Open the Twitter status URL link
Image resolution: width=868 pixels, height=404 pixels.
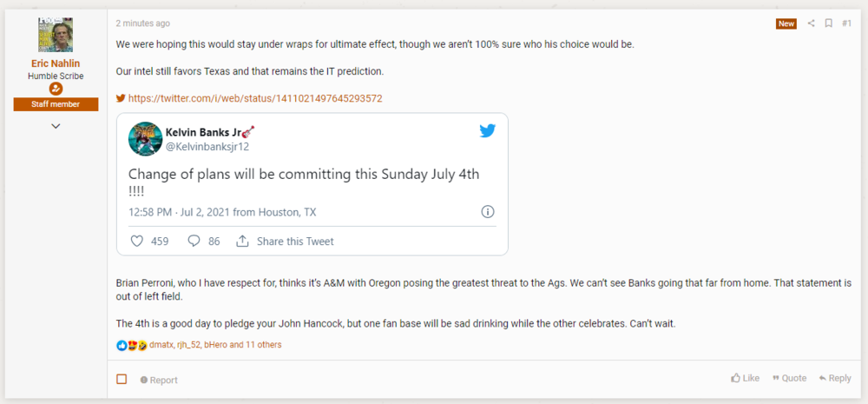tap(255, 99)
